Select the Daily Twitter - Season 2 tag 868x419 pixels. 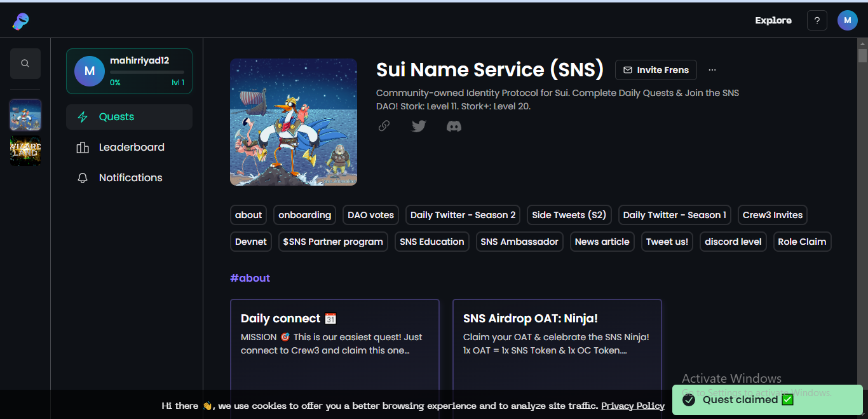463,215
